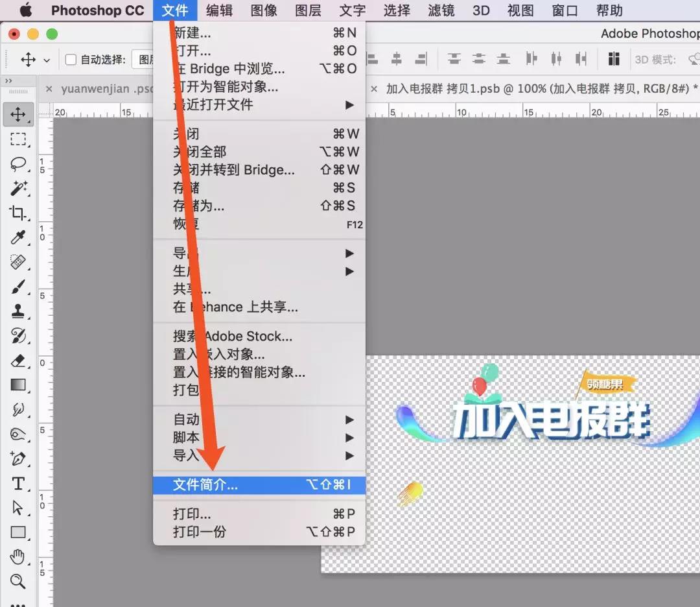700x607 pixels.
Task: Choose 打印一份 menu item
Action: click(x=259, y=532)
